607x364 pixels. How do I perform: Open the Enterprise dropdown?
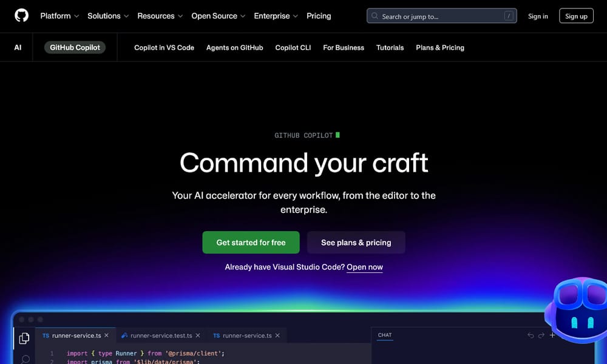coord(272,16)
